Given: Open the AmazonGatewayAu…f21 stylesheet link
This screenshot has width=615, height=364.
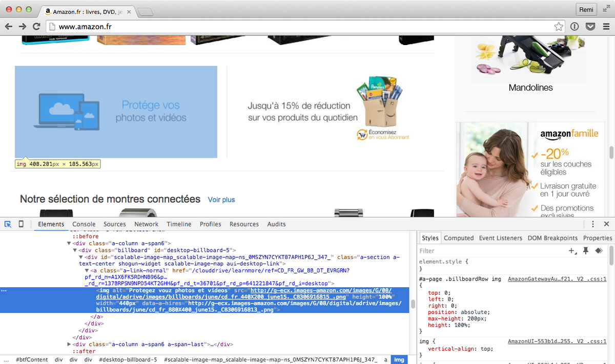Looking at the screenshot, I should click(x=557, y=279).
